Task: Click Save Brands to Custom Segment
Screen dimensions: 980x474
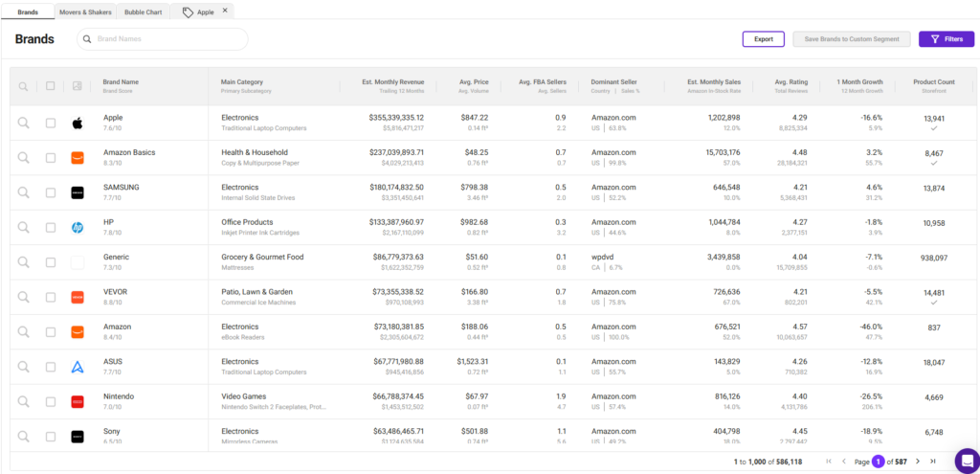Action: coord(851,38)
